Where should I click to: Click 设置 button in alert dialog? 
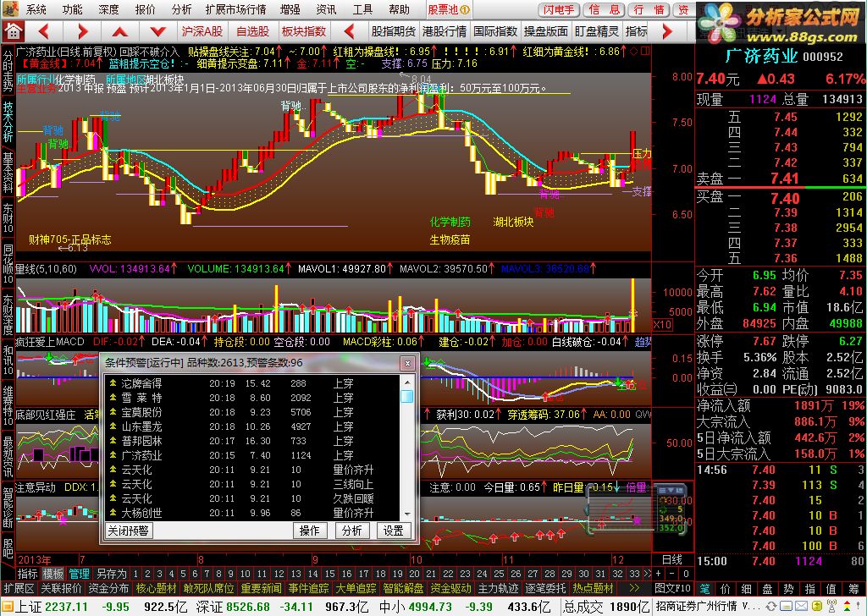pyautogui.click(x=393, y=531)
